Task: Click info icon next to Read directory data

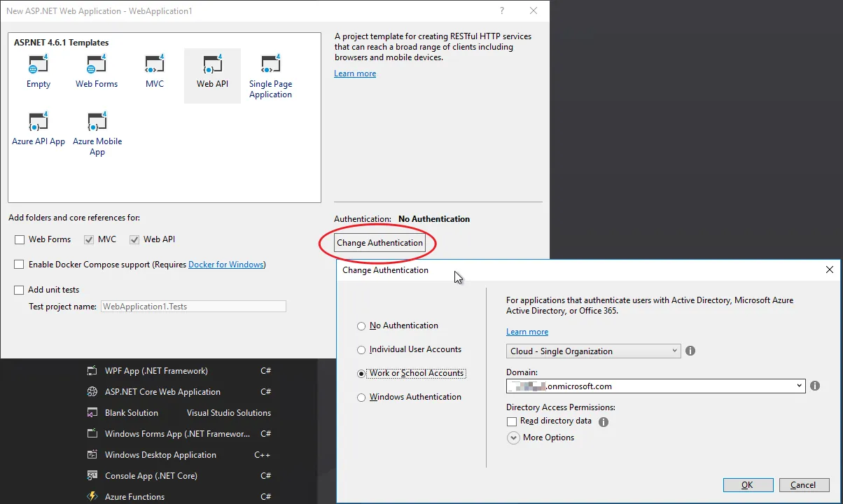Action: tap(604, 421)
